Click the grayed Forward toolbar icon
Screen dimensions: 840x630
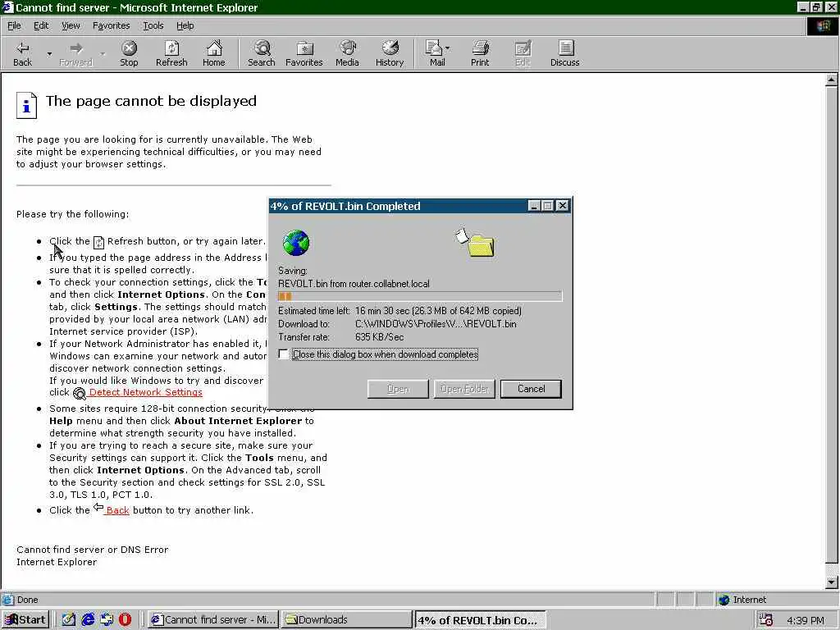(x=76, y=53)
